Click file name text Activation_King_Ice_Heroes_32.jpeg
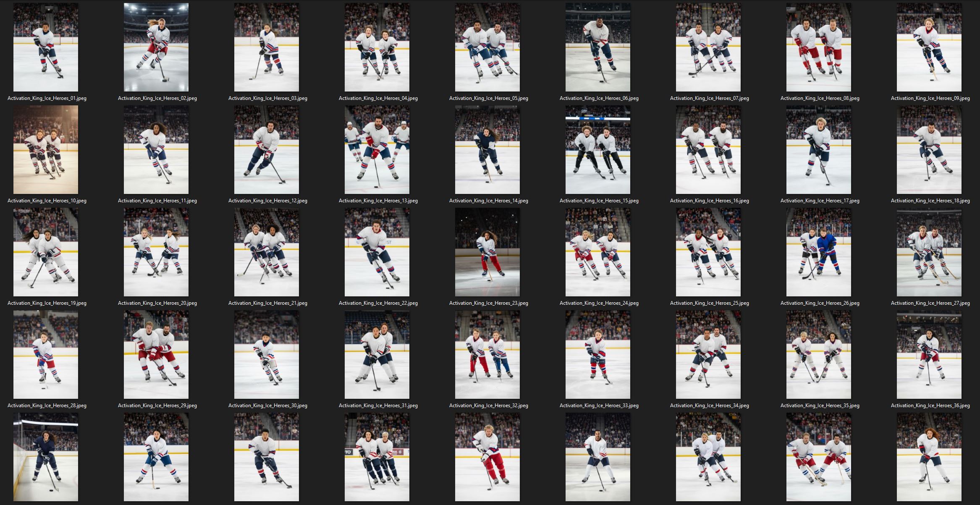 (489, 406)
